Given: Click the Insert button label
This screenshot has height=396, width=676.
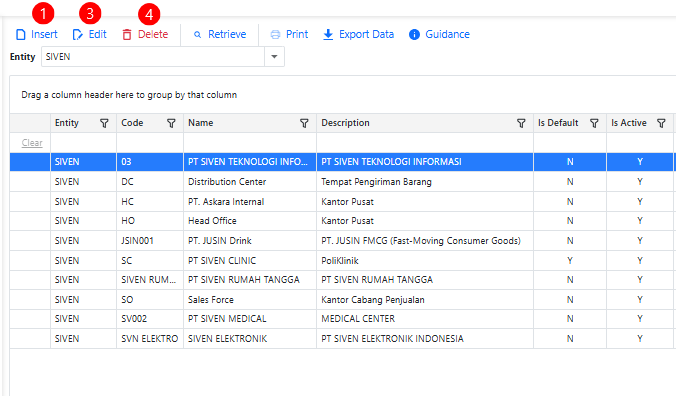Looking at the screenshot, I should tap(44, 34).
